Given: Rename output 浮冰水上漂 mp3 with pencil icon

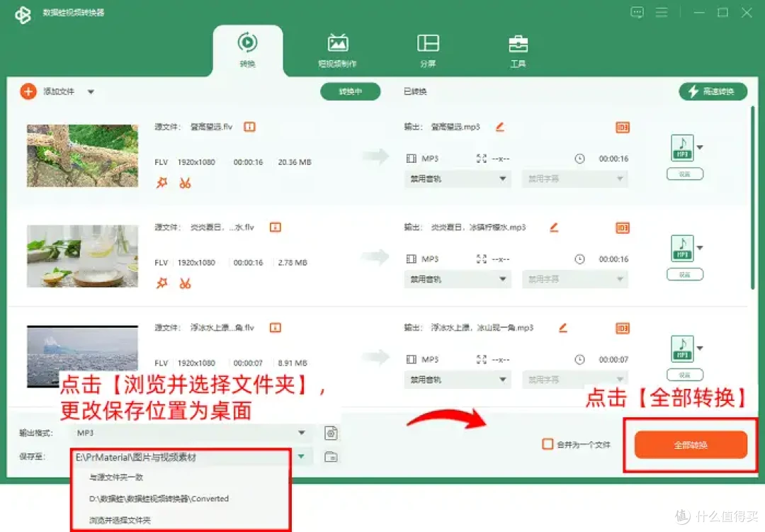Looking at the screenshot, I should click(x=563, y=327).
